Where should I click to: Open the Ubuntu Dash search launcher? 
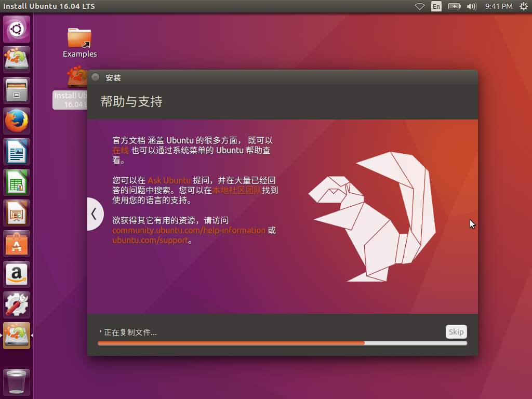click(17, 29)
